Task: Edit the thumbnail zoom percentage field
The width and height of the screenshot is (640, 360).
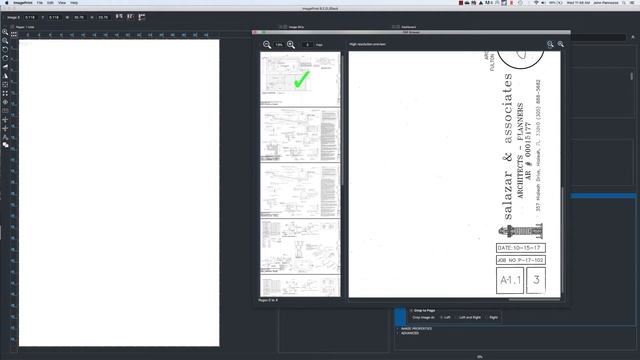Action: click(279, 45)
